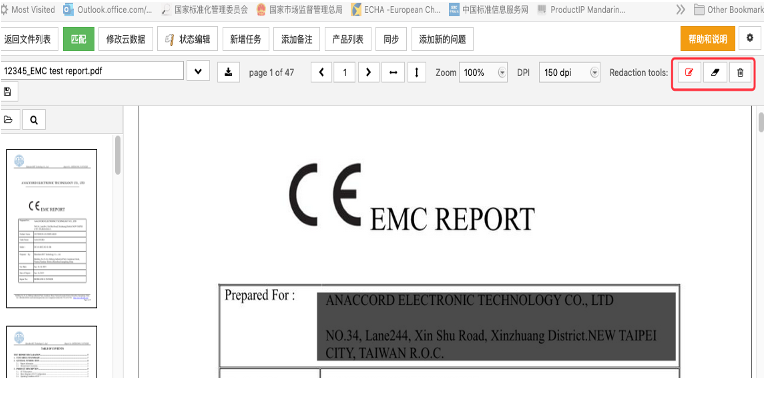This screenshot has width=765, height=397.
Task: Click the 'Redaction tools:' label
Action: tap(639, 73)
